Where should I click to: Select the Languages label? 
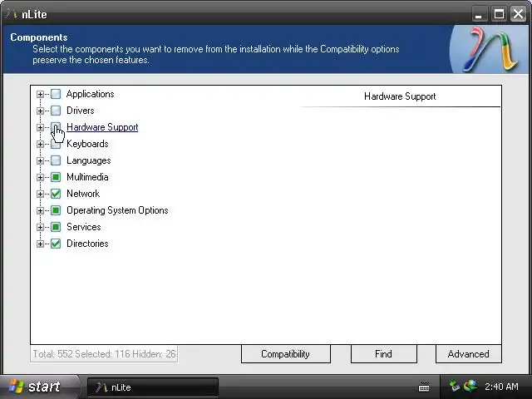pos(89,160)
